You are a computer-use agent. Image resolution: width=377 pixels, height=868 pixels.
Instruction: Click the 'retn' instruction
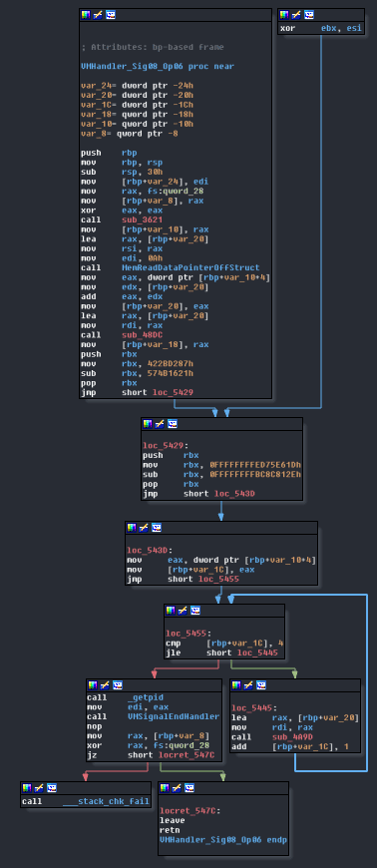coord(170,830)
